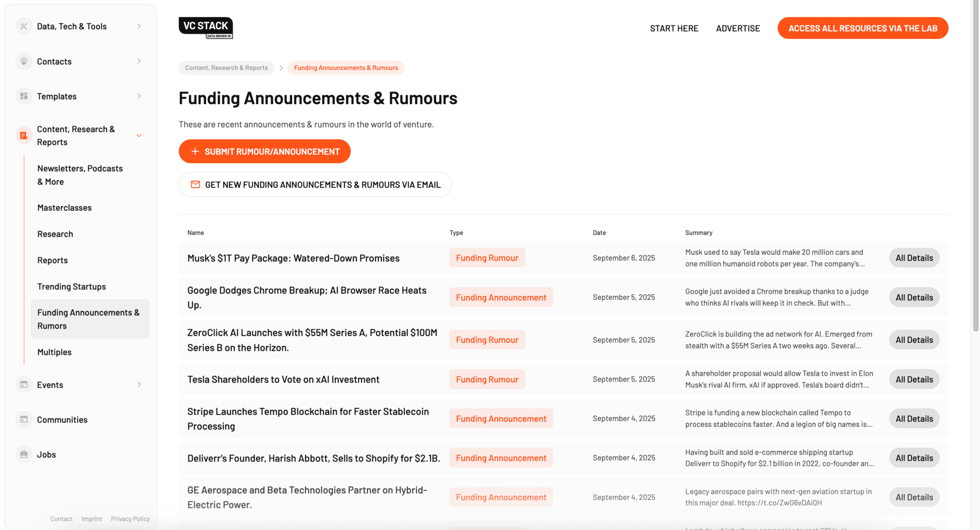Click Funding Announcement tag on Deliverr row
The width and height of the screenshot is (980, 530).
pos(501,458)
